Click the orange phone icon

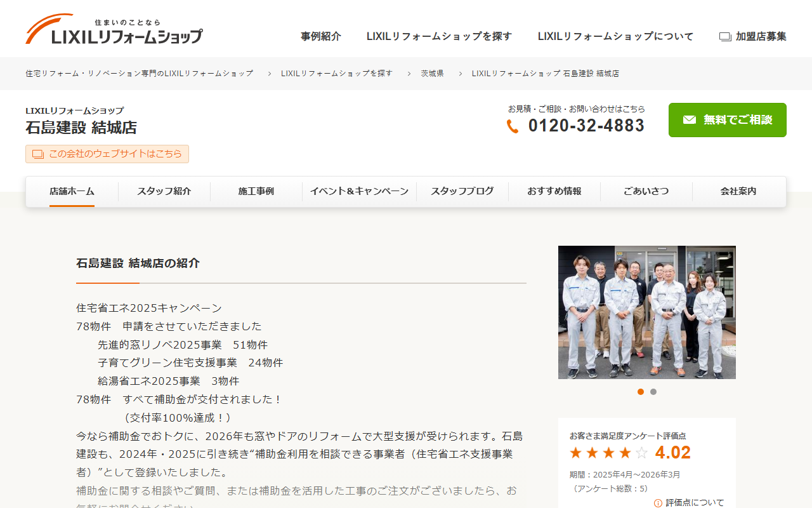[513, 126]
